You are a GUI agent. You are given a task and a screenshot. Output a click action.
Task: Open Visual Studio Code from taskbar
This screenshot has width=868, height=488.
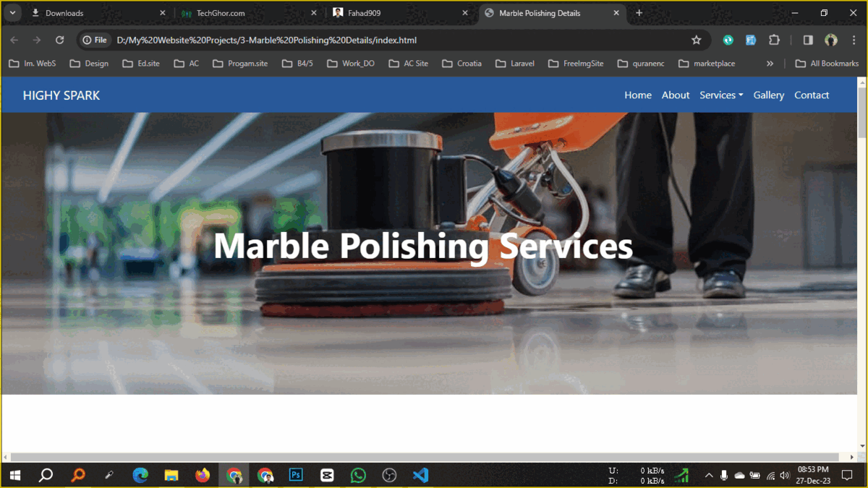(420, 475)
